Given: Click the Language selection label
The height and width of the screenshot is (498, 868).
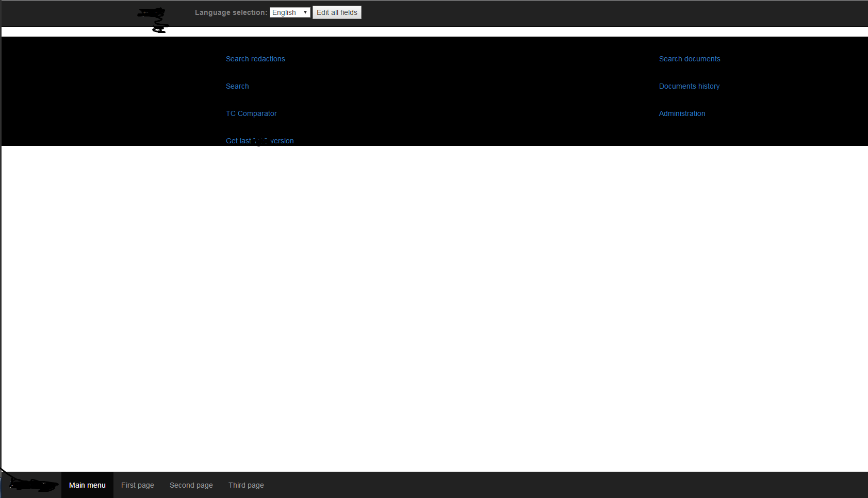Looking at the screenshot, I should pos(231,12).
